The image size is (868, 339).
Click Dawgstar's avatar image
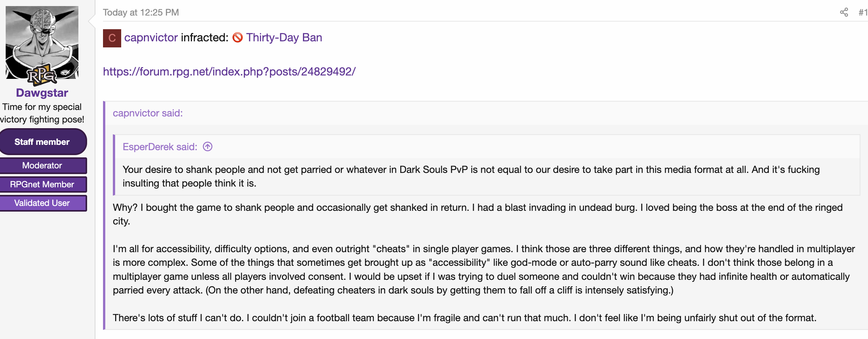click(x=42, y=42)
